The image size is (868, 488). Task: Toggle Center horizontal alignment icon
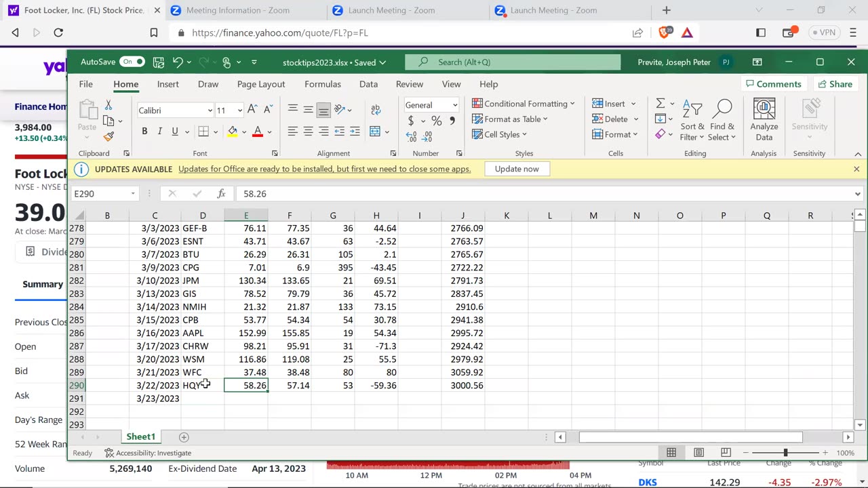pyautogui.click(x=309, y=131)
